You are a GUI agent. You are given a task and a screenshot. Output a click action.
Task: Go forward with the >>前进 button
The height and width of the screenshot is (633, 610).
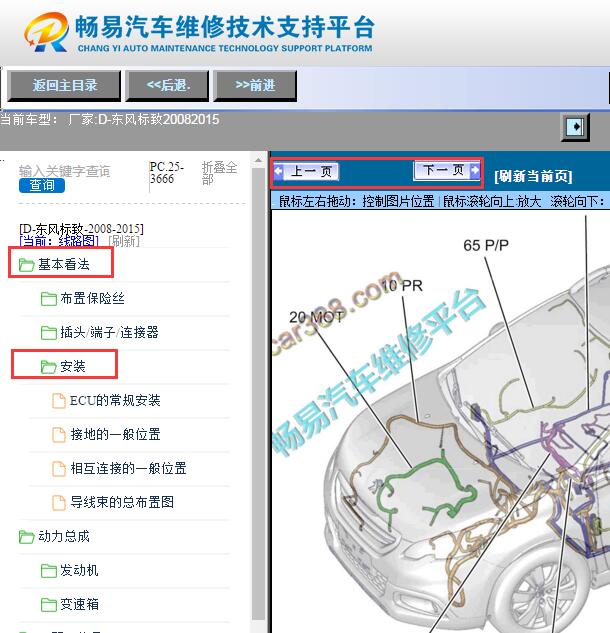click(255, 85)
